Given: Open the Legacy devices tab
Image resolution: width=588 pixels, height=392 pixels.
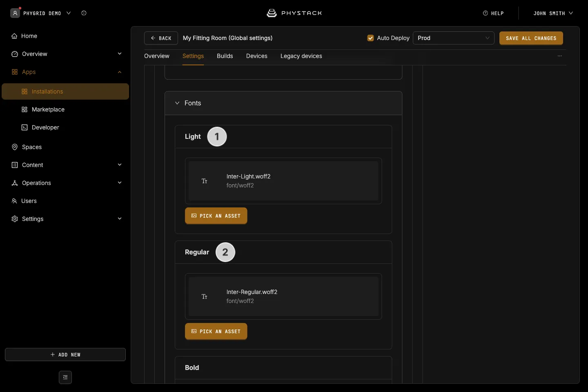Looking at the screenshot, I should pos(301,56).
